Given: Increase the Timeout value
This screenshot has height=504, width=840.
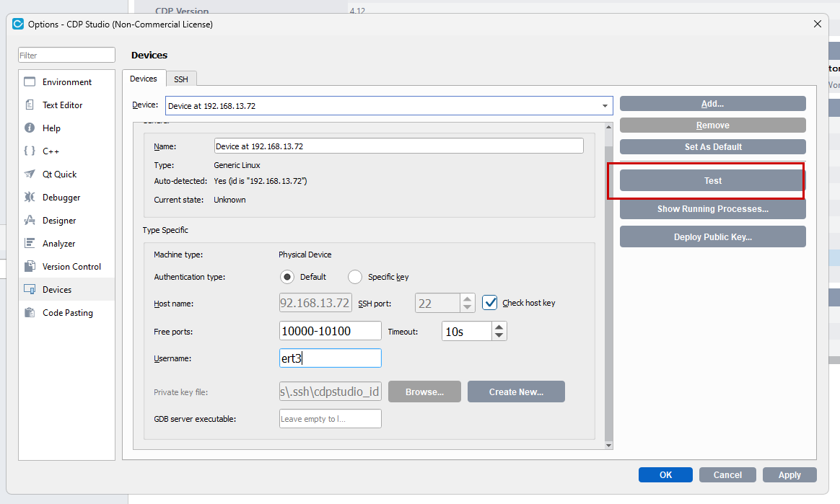Looking at the screenshot, I should tap(499, 327).
